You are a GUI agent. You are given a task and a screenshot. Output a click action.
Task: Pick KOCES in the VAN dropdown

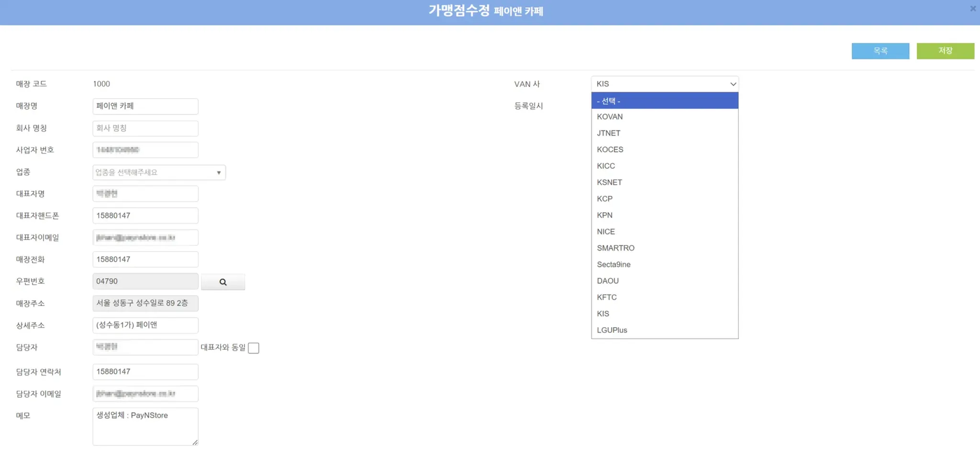click(x=665, y=149)
